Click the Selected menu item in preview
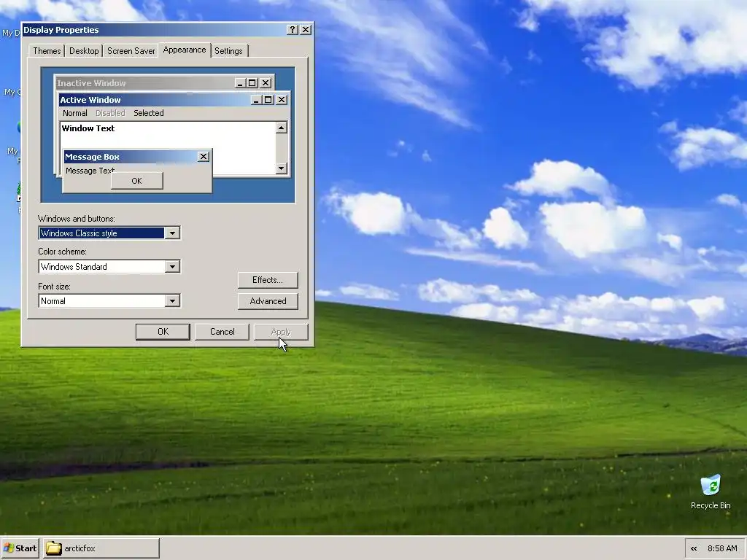Screen dimensions: 747x560 (149, 113)
